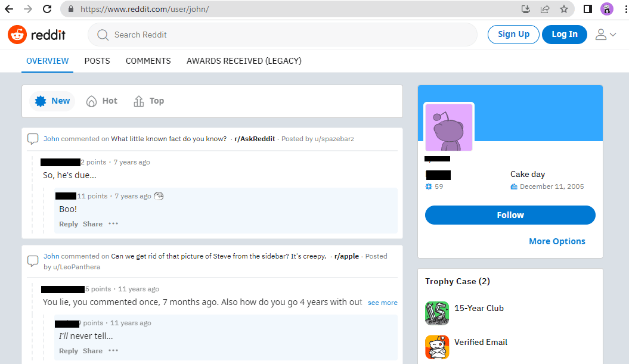Viewport: 629px width, 364px height.
Task: Share the 'I'll never tell...' comment
Action: click(x=92, y=351)
